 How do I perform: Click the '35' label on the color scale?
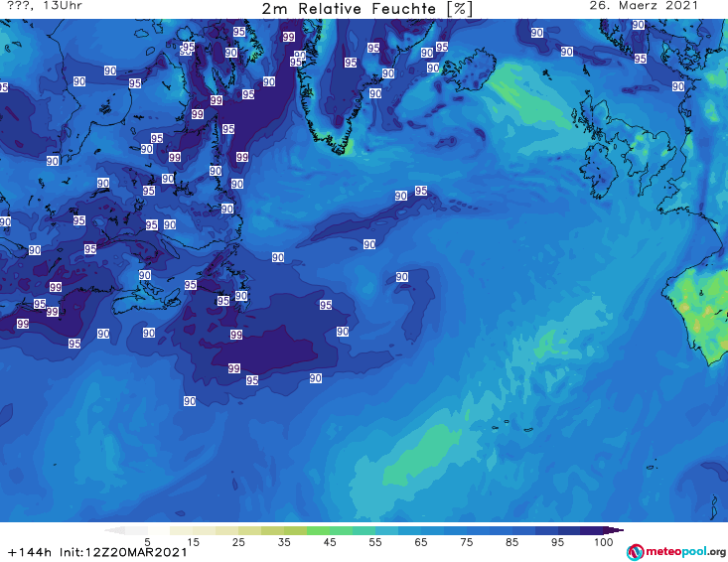pos(284,542)
